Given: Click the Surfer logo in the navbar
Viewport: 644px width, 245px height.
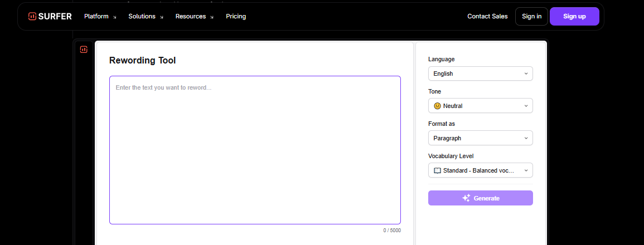Looking at the screenshot, I should coord(50,16).
